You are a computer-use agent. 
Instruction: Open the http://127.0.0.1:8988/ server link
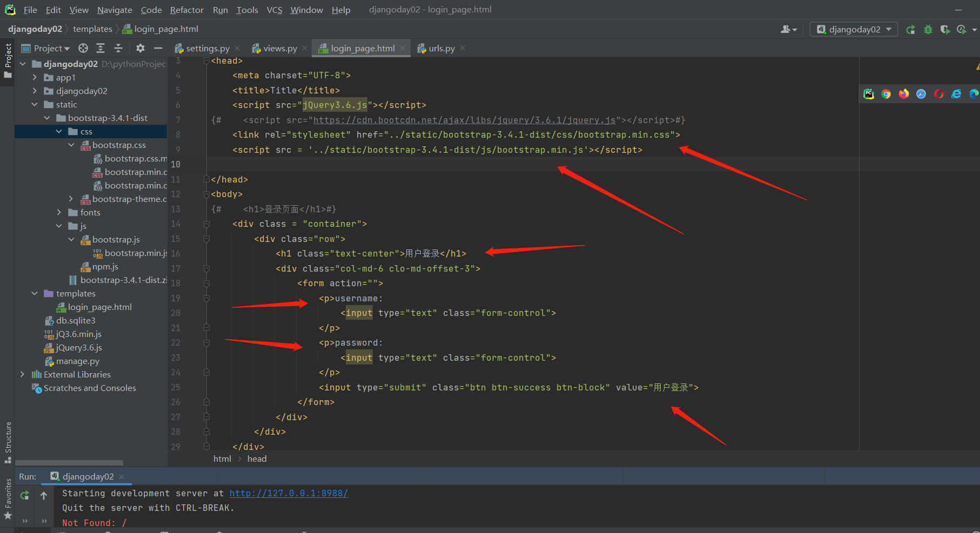pyautogui.click(x=288, y=493)
